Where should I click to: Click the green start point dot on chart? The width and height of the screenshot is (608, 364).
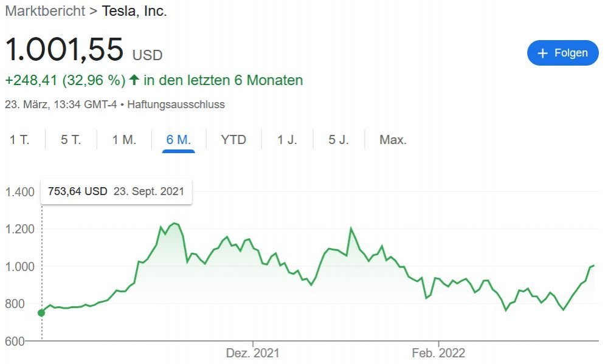pos(41,312)
